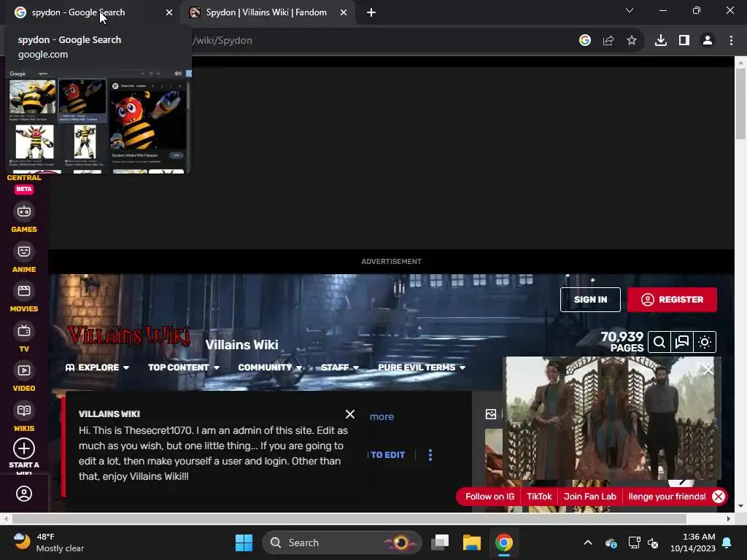This screenshot has width=747, height=560.
Task: Toggle the Chrome side panel icon
Action: 684,41
